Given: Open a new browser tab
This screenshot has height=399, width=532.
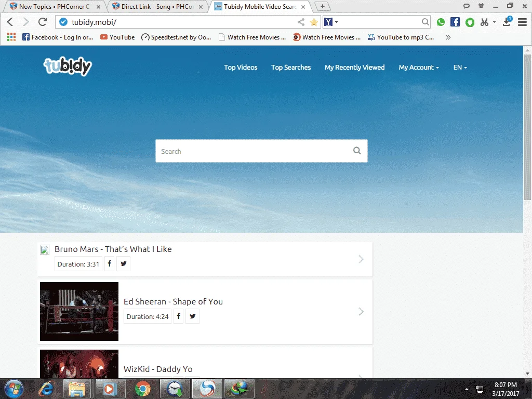Looking at the screenshot, I should 322,6.
